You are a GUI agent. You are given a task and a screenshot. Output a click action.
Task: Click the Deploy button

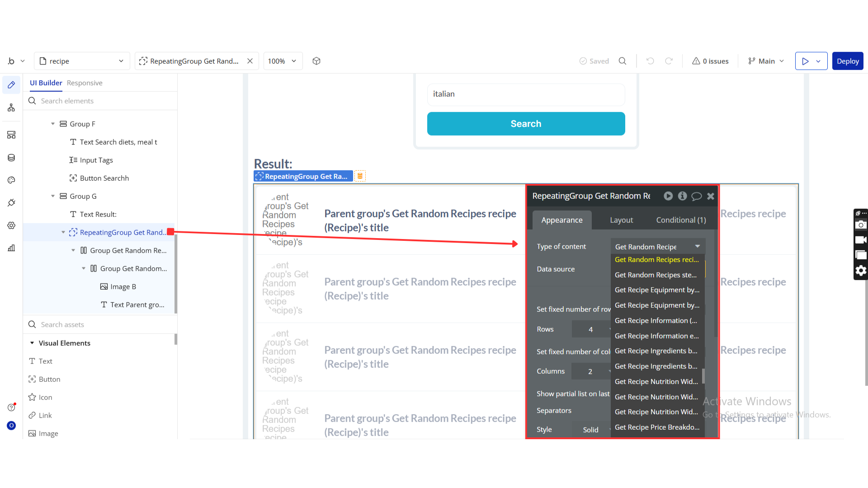tap(847, 61)
